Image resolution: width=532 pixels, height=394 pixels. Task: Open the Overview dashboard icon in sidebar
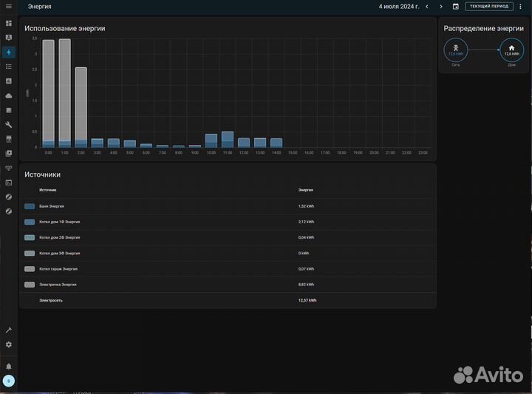9,23
